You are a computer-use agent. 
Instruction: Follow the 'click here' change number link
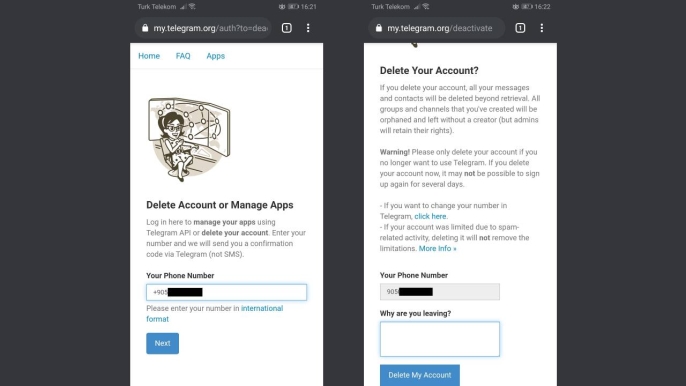click(430, 216)
